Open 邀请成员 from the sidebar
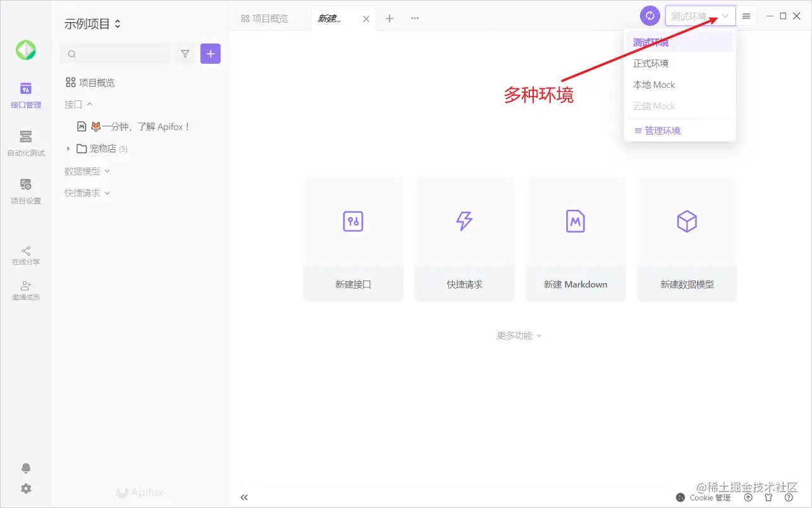 pyautogui.click(x=25, y=289)
